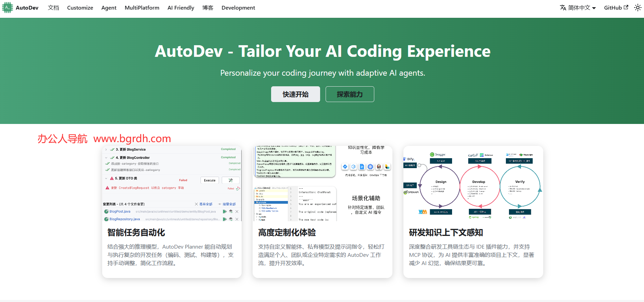Screen dimensions: 644x302
Task: Open the Development nav item
Action: [238, 8]
